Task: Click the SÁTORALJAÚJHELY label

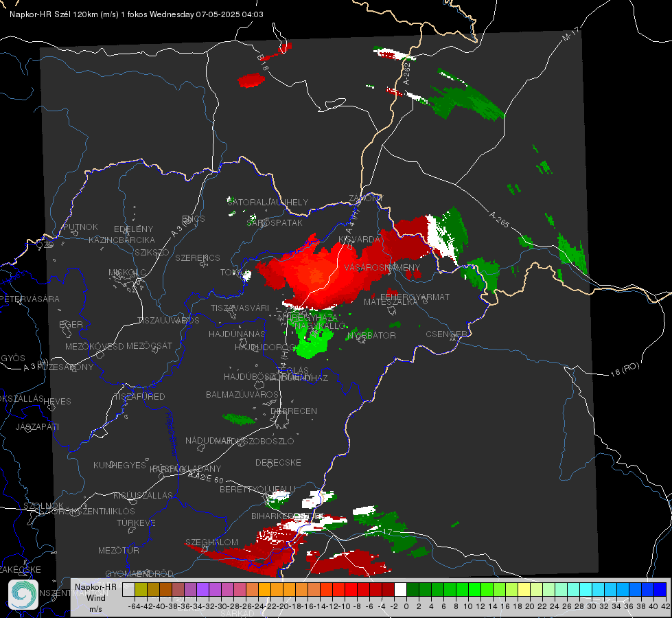Action: pyautogui.click(x=268, y=202)
